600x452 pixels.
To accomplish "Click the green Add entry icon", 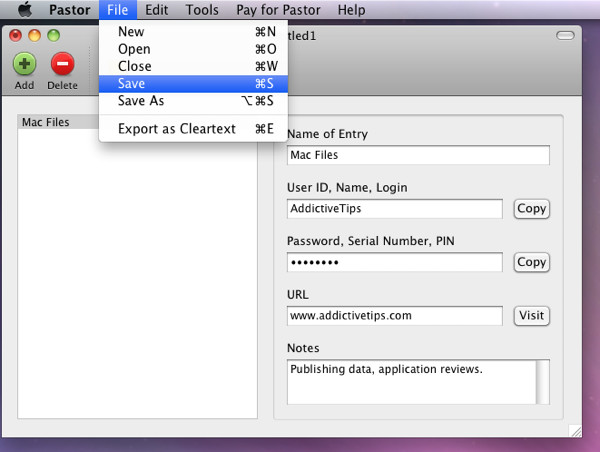I will pos(25,64).
